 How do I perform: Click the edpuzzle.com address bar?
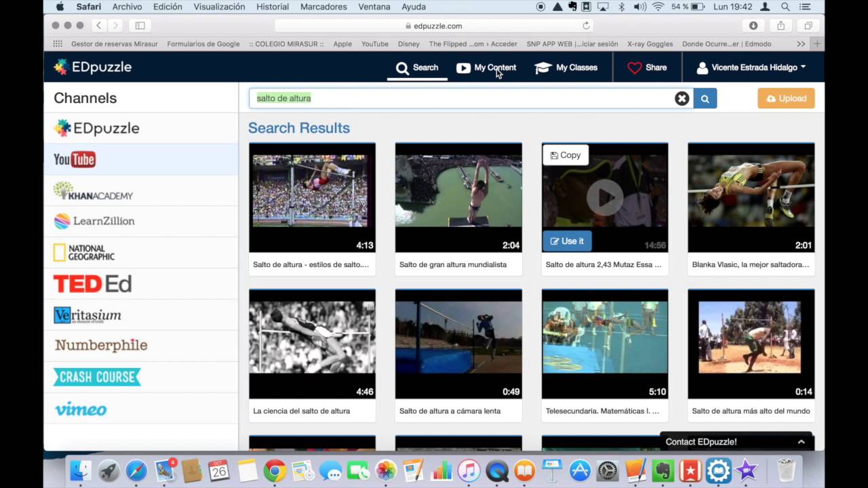pyautogui.click(x=434, y=26)
